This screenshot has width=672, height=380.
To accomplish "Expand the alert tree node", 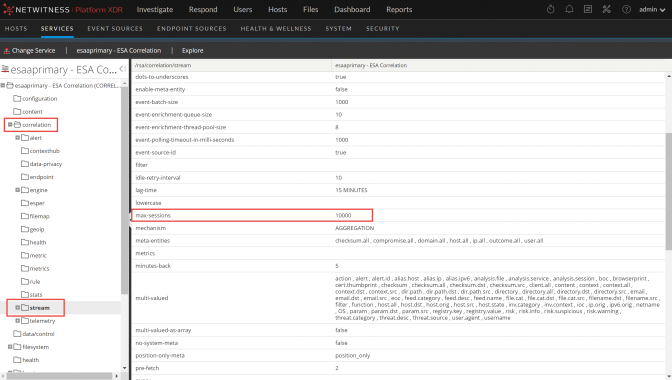I will 18,138.
